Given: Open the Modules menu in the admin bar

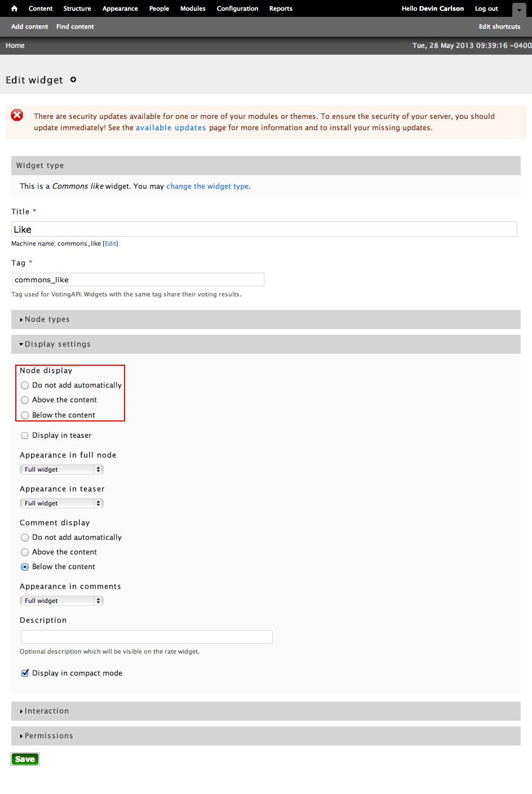Looking at the screenshot, I should click(x=193, y=8).
